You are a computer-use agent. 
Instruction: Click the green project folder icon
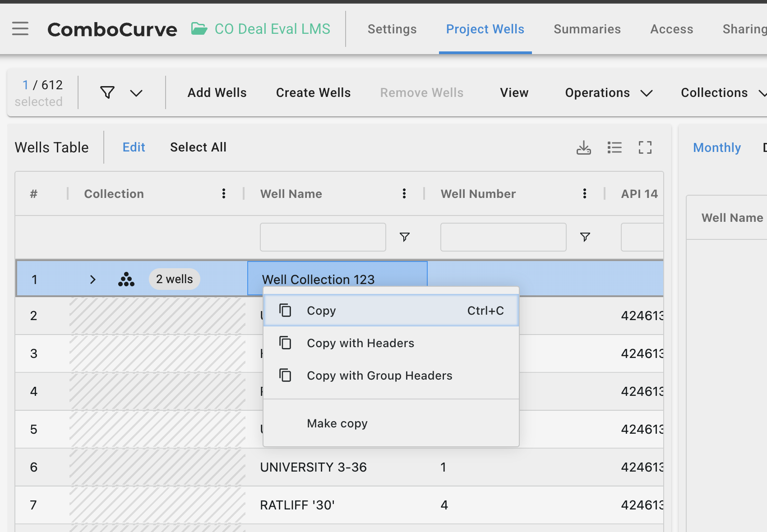[x=199, y=29]
